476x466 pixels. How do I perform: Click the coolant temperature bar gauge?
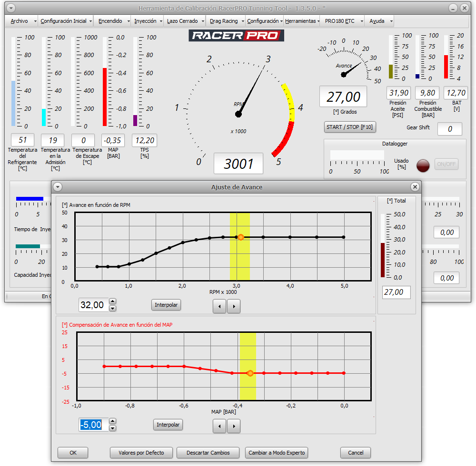[x=13, y=82]
